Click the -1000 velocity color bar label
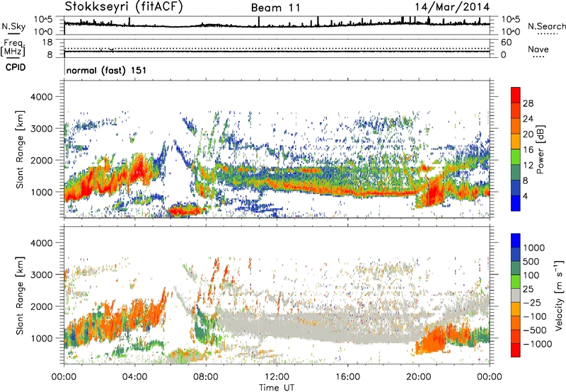 pyautogui.click(x=538, y=344)
